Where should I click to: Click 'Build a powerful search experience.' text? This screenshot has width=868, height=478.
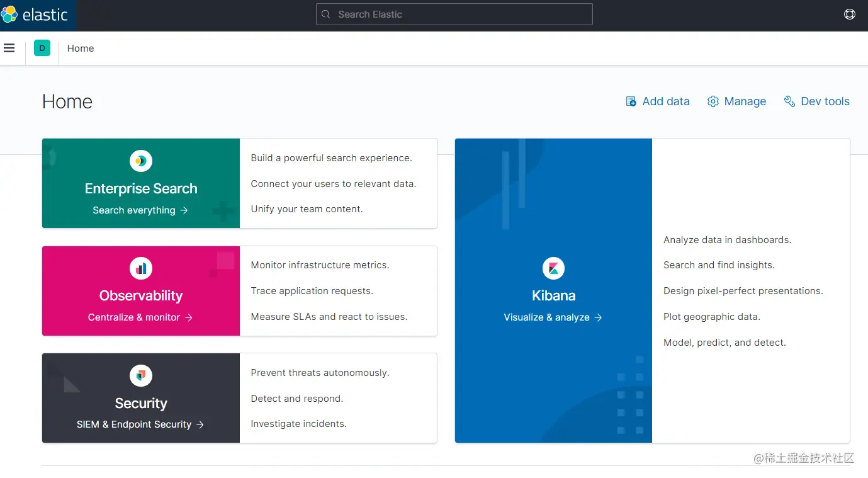332,158
